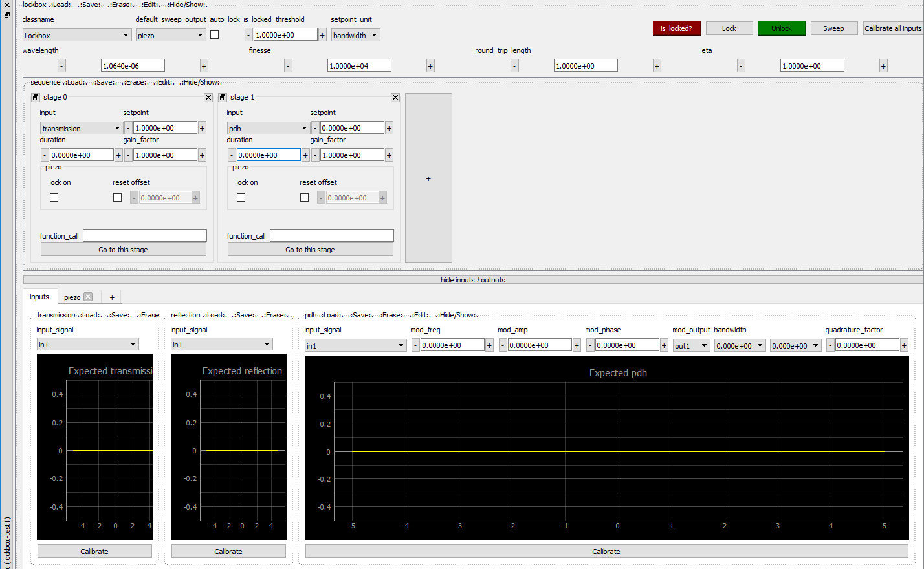
Task: Expand the setpoint_unit bandwidth dropdown
Action: point(355,35)
